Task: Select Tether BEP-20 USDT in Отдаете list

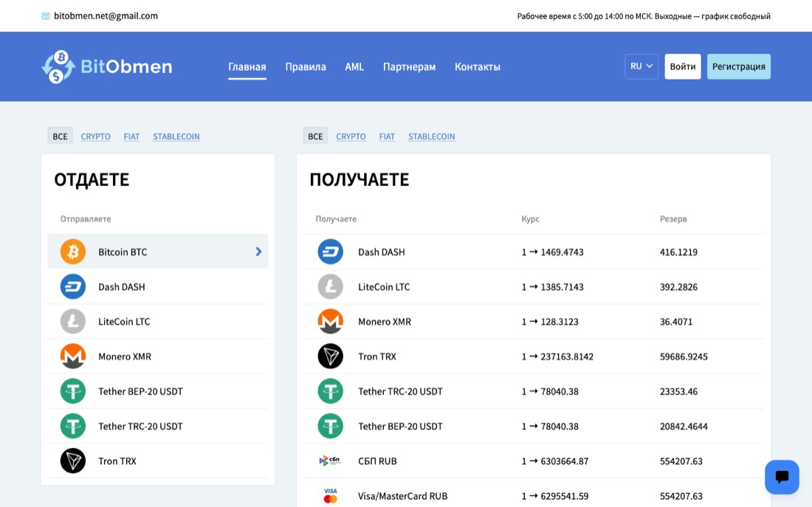Action: tap(158, 391)
